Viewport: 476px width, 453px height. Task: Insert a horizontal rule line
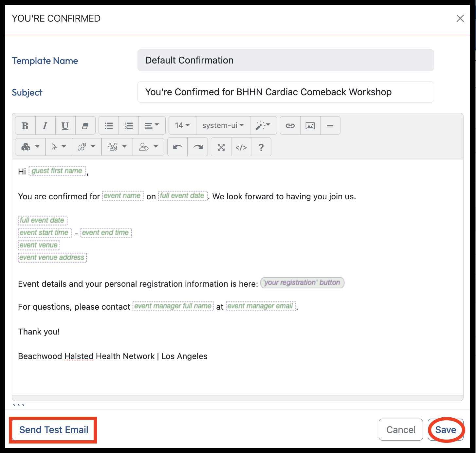click(330, 125)
